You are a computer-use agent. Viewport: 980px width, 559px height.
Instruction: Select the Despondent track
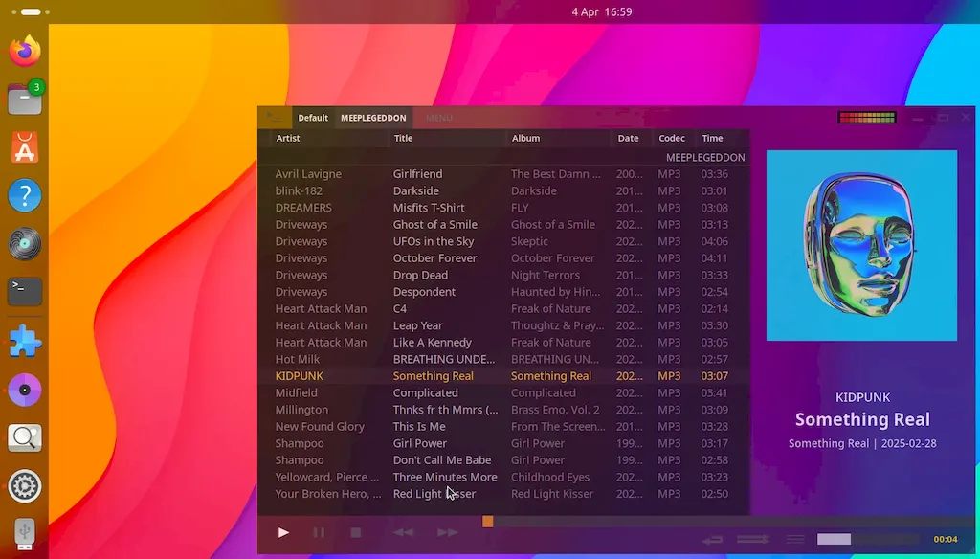coord(503,292)
